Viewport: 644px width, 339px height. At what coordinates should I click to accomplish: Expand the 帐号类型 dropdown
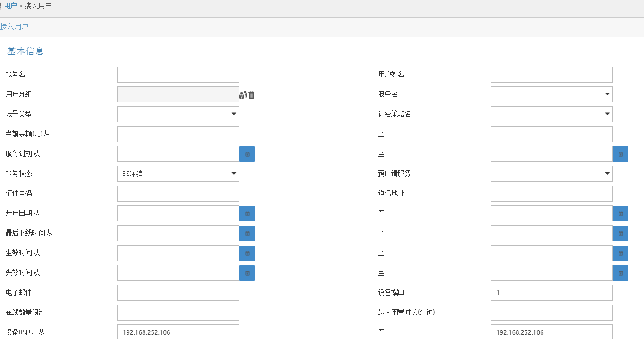(178, 114)
